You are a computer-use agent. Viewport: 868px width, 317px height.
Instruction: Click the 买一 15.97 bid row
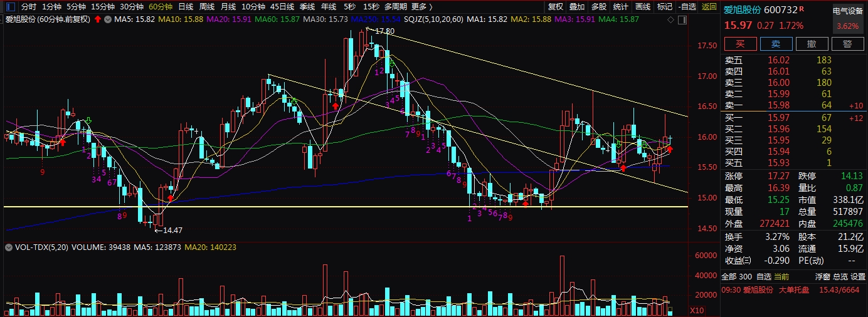coord(794,118)
